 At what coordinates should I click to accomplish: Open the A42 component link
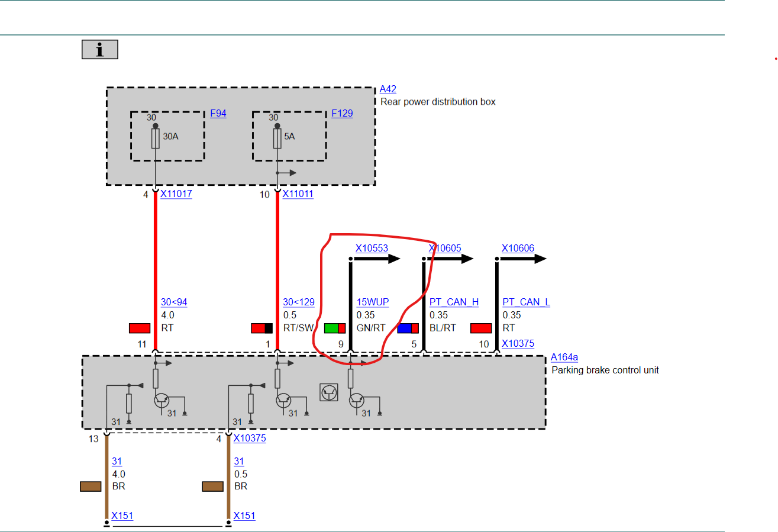click(388, 89)
